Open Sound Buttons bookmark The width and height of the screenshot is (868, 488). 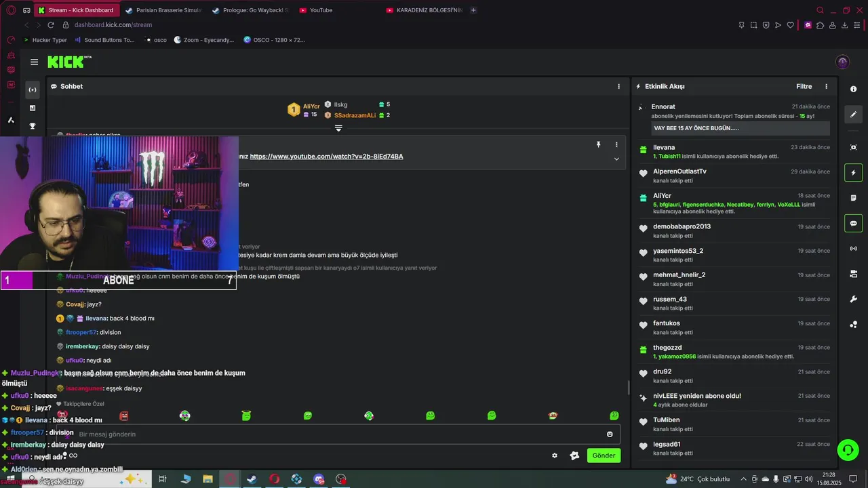pos(104,40)
